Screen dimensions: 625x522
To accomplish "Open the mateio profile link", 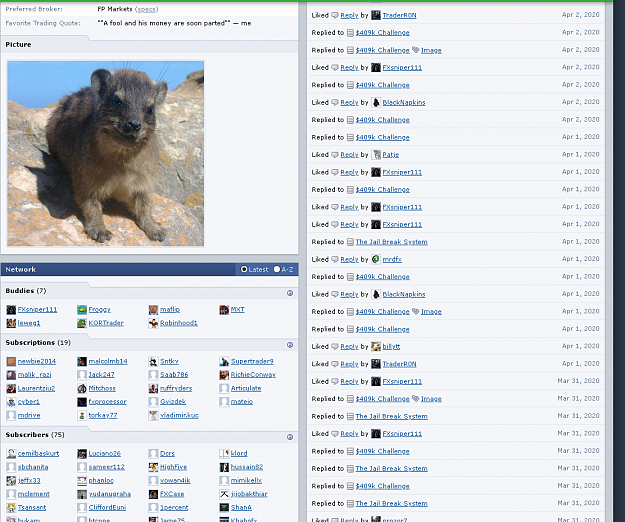I will [x=242, y=402].
